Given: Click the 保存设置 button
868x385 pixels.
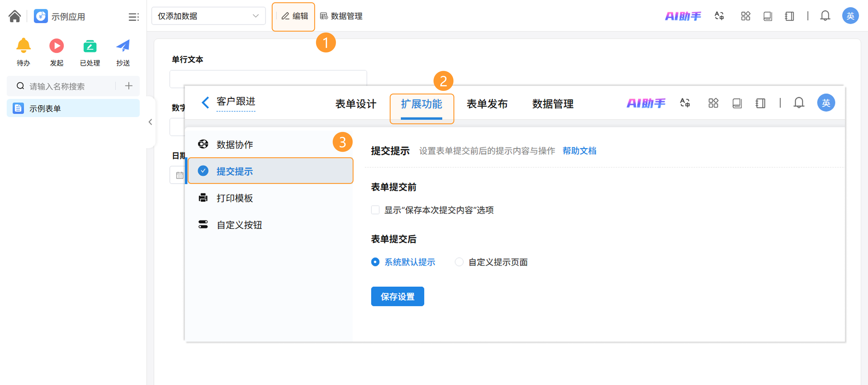Looking at the screenshot, I should click(x=397, y=296).
